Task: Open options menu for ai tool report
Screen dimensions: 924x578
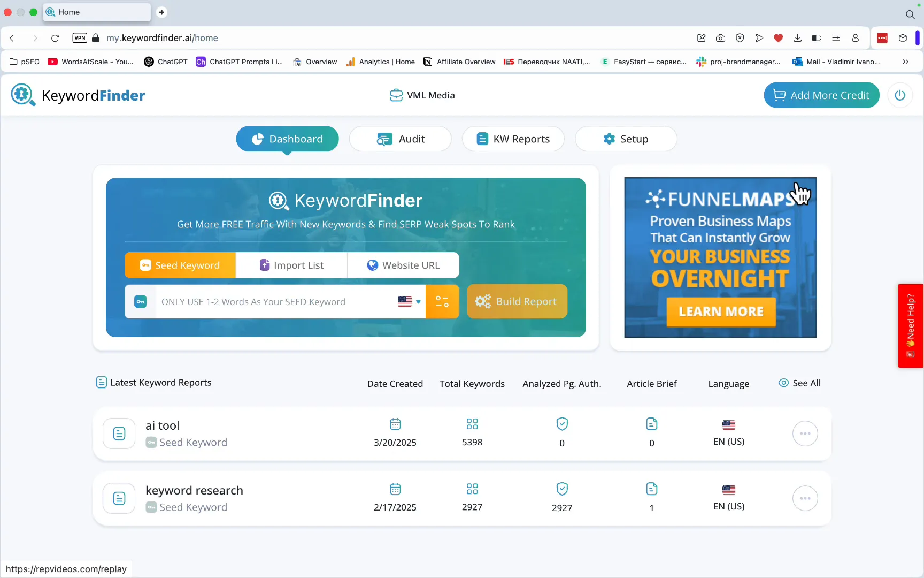Action: [805, 433]
